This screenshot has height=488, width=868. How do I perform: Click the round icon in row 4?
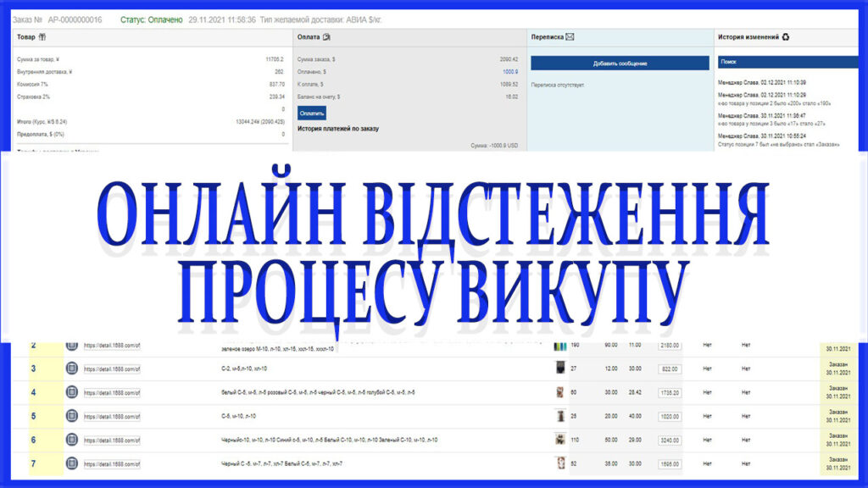[x=72, y=392]
